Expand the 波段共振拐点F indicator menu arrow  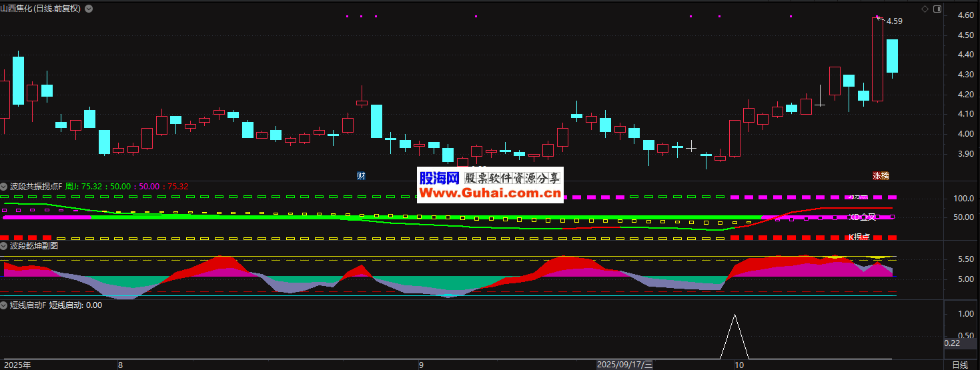[4, 187]
